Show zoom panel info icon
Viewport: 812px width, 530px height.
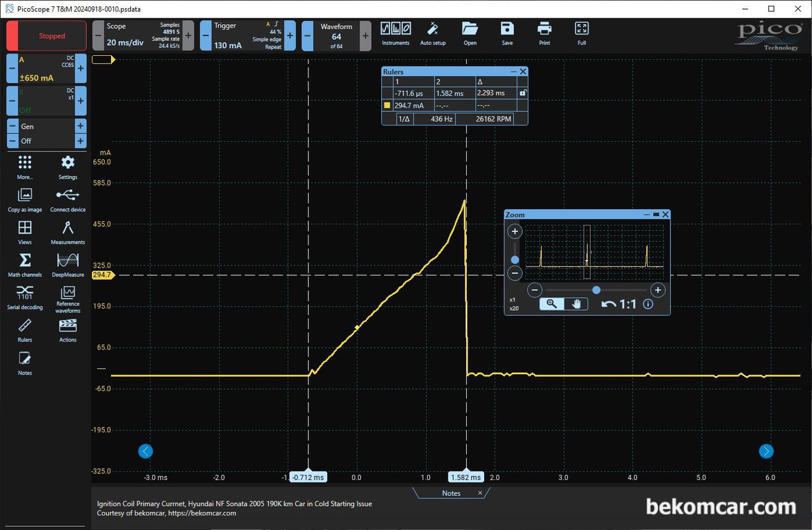648,304
